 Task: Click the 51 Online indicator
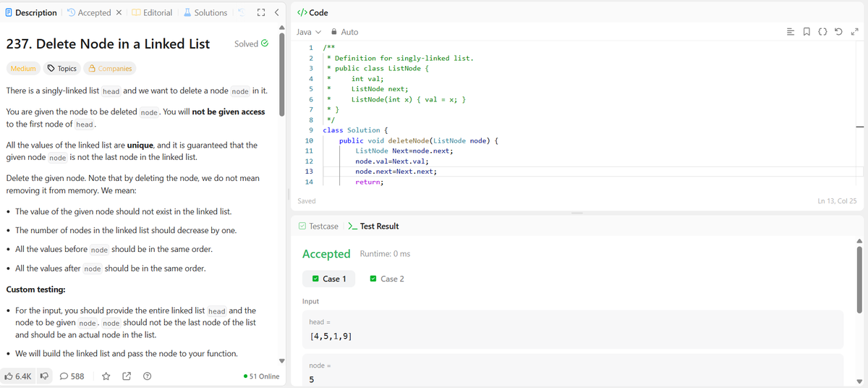pyautogui.click(x=262, y=376)
